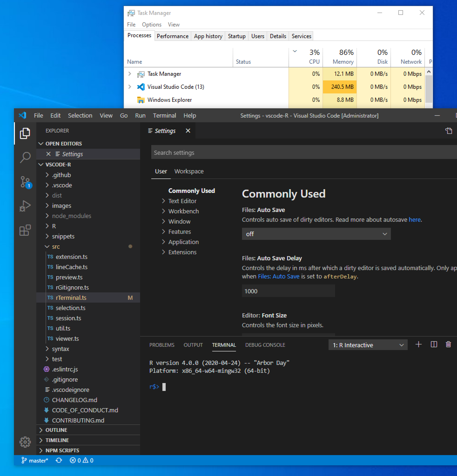Image resolution: width=457 pixels, height=476 pixels.
Task: Add a new terminal with plus icon
Action: pos(418,344)
